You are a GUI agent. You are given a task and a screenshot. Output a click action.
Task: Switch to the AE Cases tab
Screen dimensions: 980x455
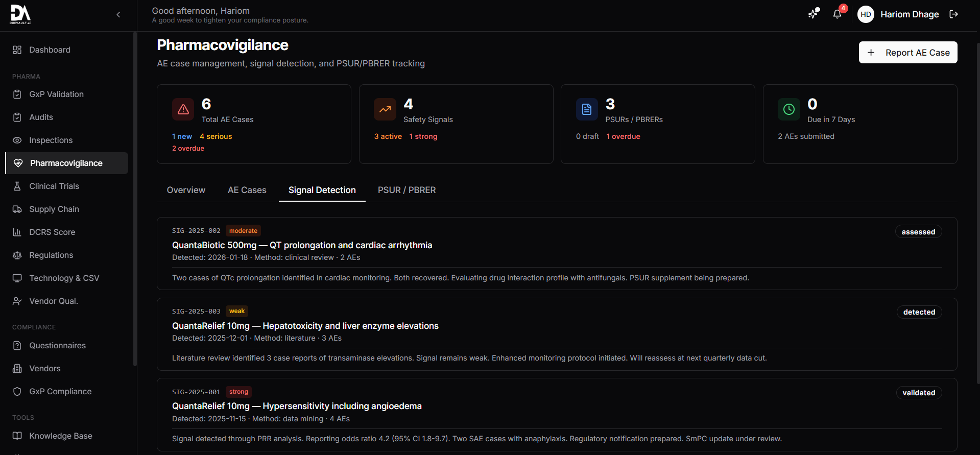(247, 190)
